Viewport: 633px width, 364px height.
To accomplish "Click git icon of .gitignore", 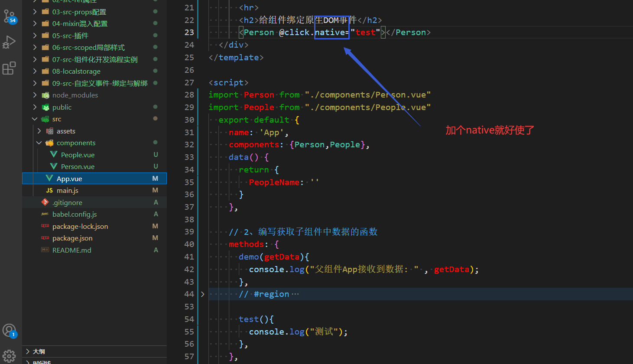I will tap(45, 202).
